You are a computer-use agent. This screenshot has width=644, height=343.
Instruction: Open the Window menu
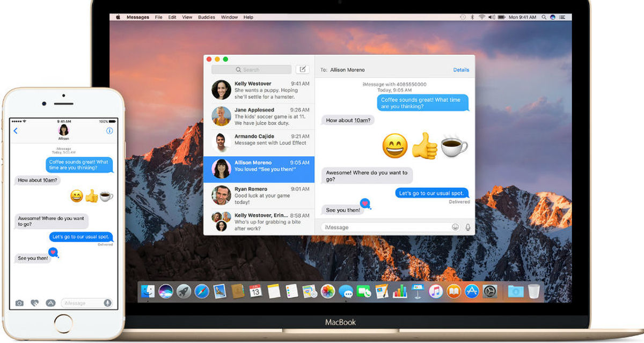pos(229,17)
